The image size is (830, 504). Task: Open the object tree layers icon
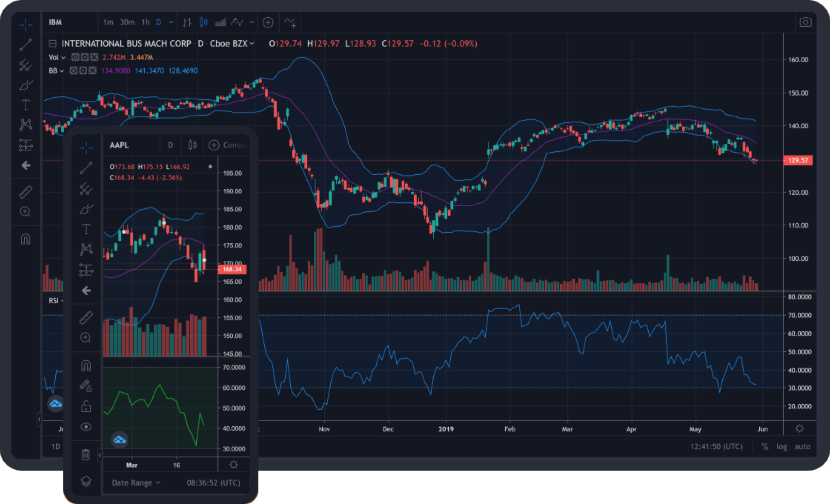[x=86, y=482]
